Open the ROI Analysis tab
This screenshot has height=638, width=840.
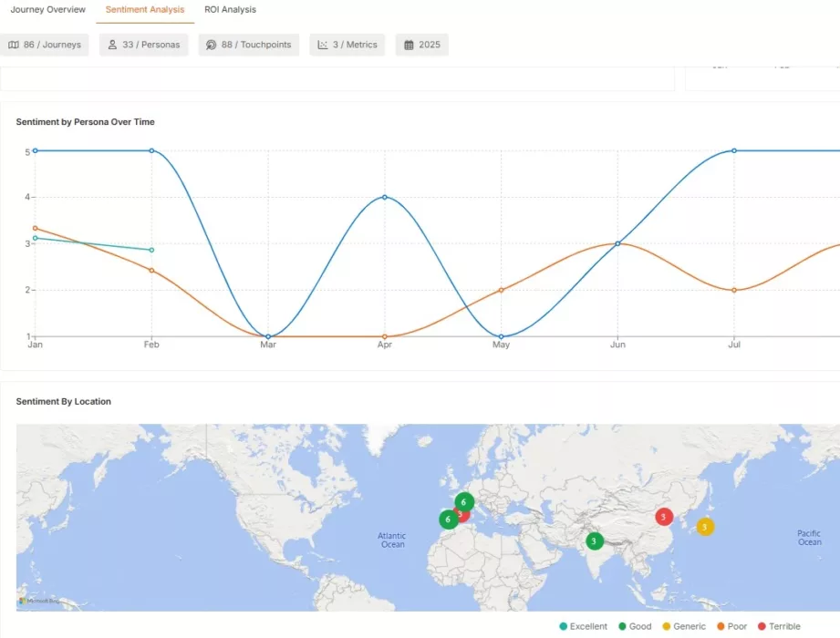[230, 10]
